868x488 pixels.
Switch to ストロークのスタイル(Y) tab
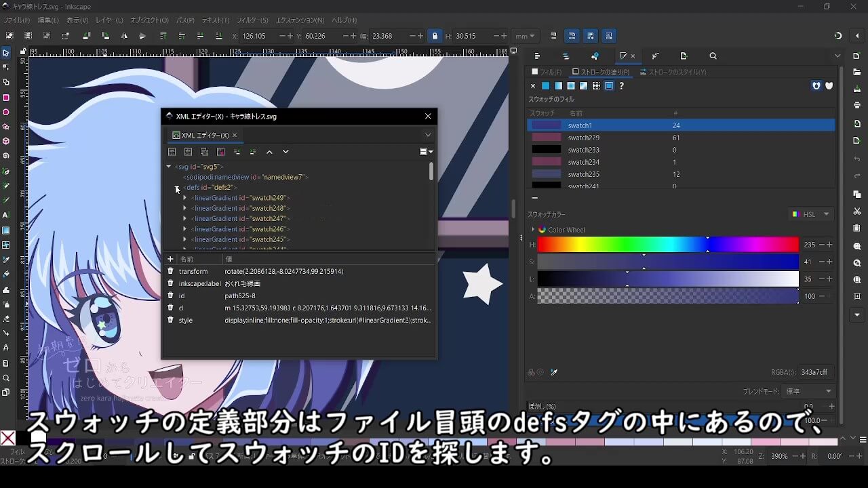click(673, 72)
